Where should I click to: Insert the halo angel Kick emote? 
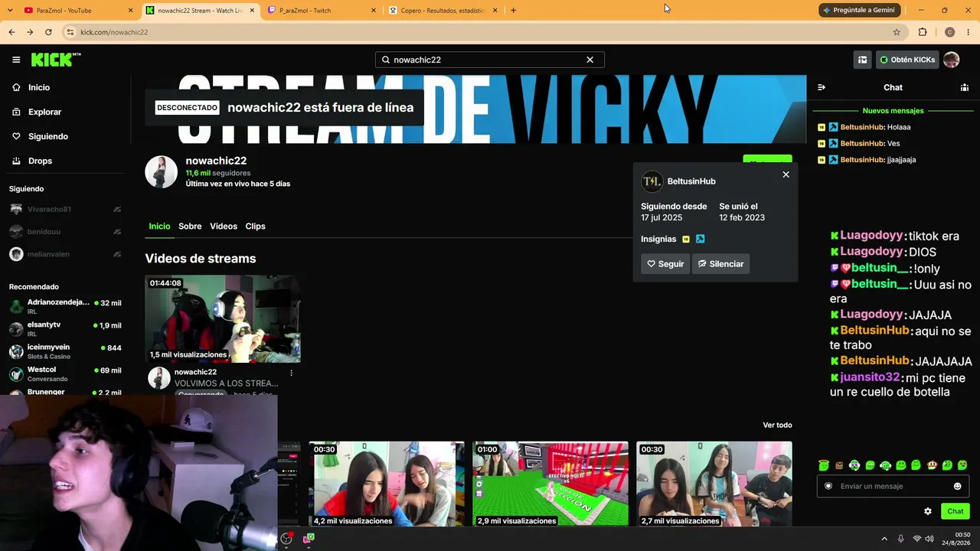824,465
